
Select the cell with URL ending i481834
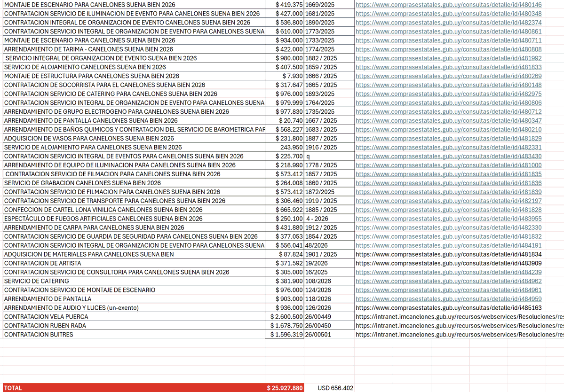click(449, 254)
